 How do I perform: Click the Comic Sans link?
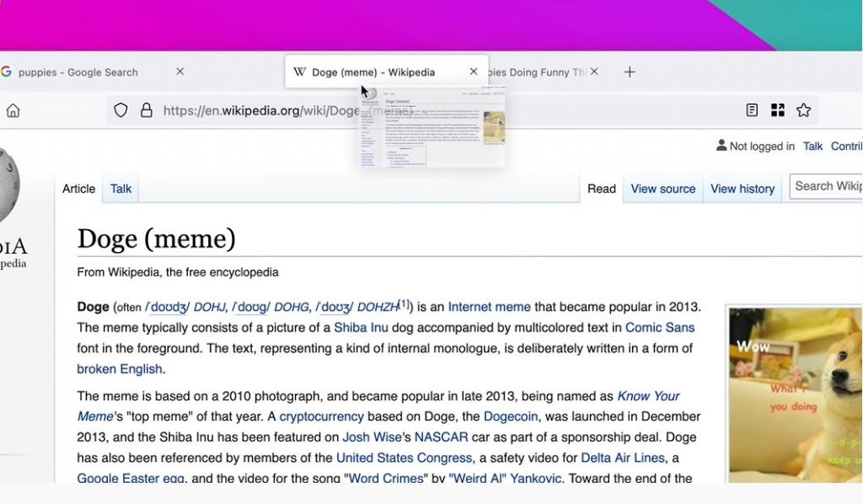tap(659, 328)
